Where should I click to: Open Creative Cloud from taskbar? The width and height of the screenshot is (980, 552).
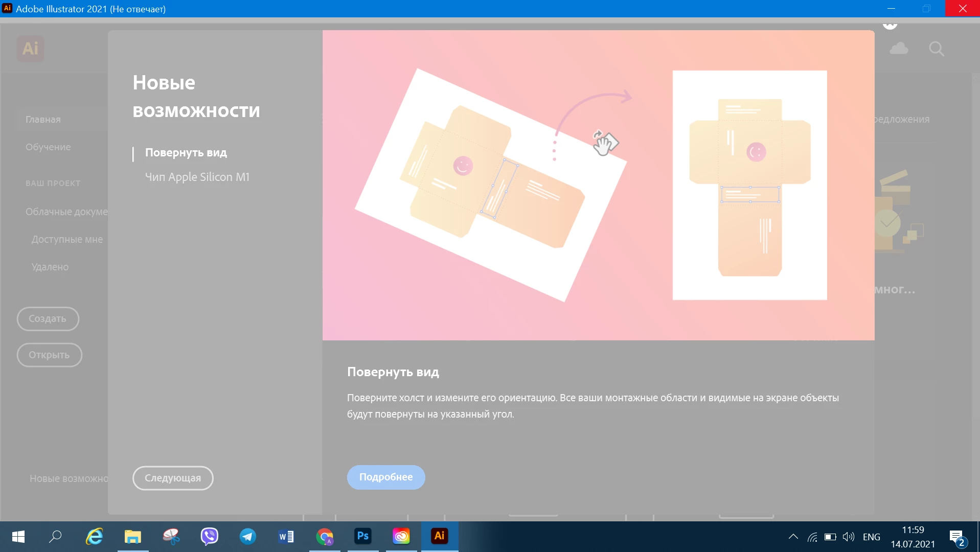click(x=401, y=537)
